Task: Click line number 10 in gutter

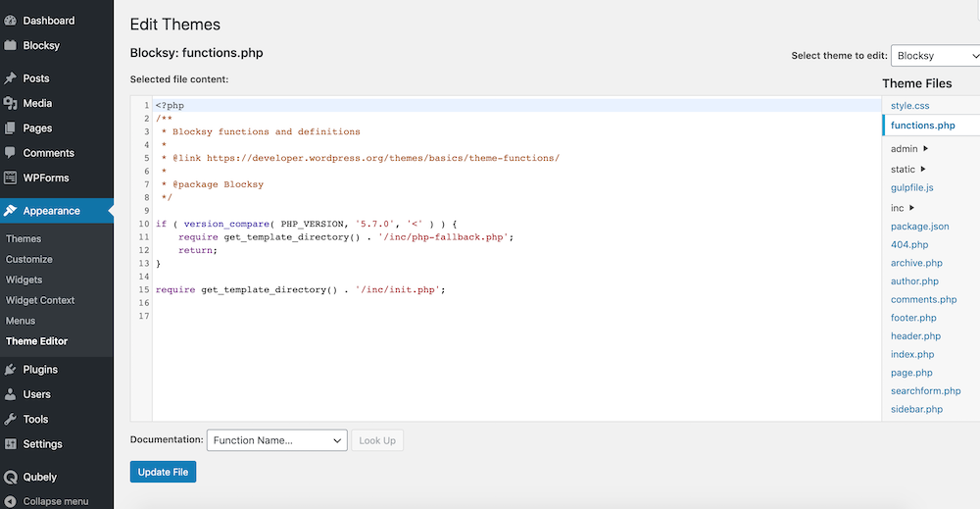Action: pyautogui.click(x=144, y=224)
